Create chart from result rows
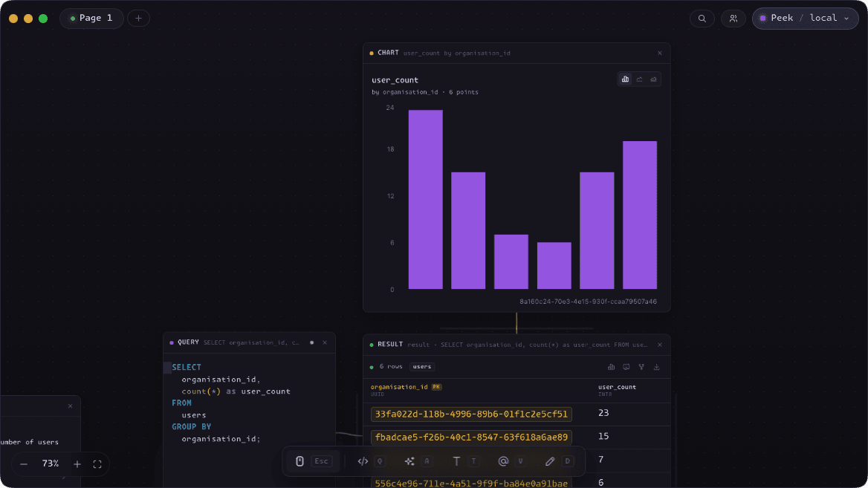 (611, 367)
